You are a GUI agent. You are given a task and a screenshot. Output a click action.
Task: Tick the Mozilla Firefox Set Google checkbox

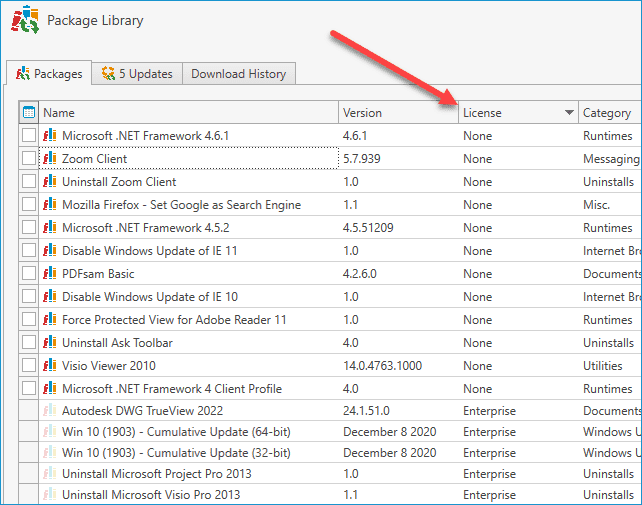point(29,204)
